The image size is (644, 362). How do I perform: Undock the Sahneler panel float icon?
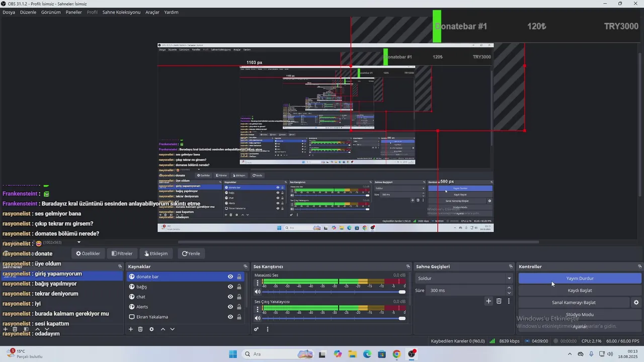pos(120,266)
